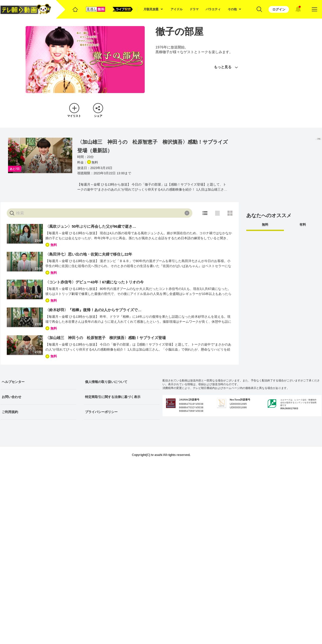322x644 pixels.
Task: Open the 最新話 featured episode title
Action: point(152,146)
